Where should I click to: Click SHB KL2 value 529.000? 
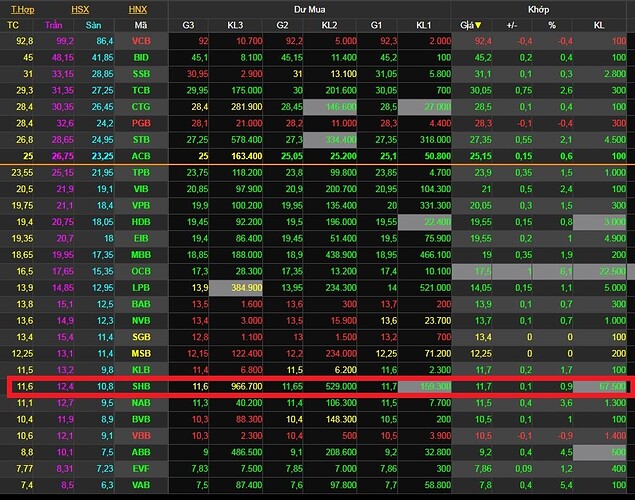(341, 386)
